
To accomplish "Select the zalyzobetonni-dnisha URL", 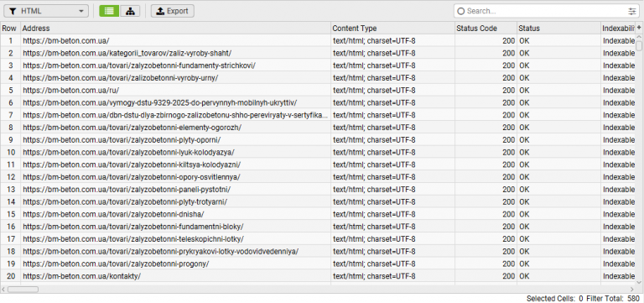I will pos(113,214).
